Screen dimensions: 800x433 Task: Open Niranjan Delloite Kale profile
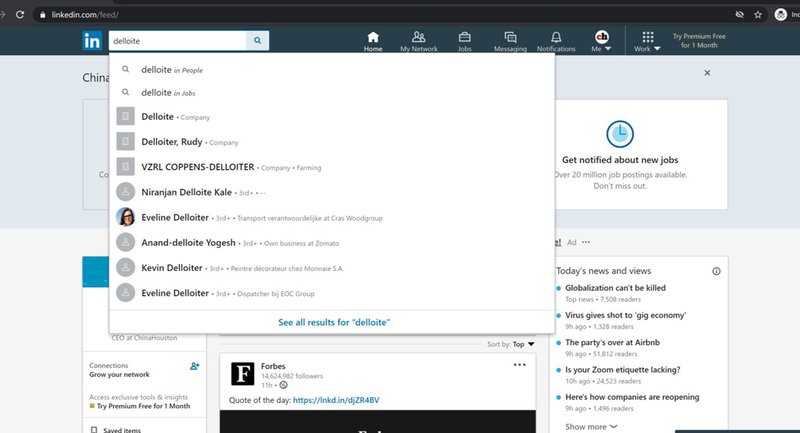(x=332, y=192)
